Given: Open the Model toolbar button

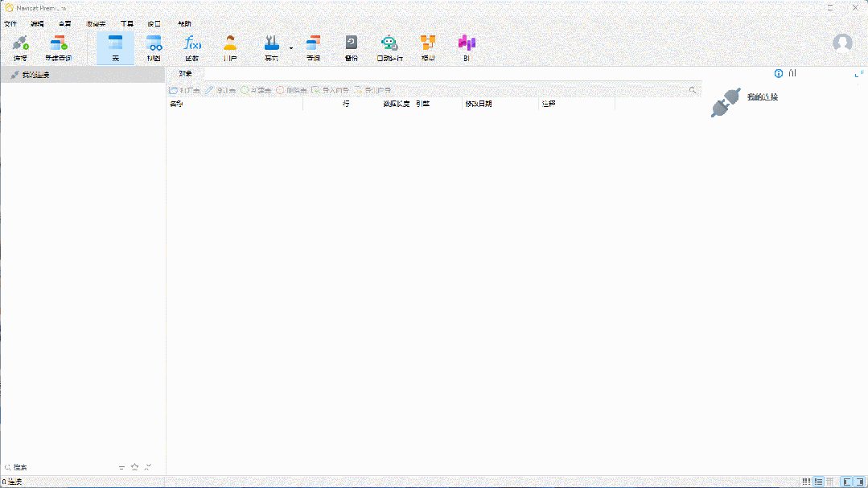Looking at the screenshot, I should 428,47.
